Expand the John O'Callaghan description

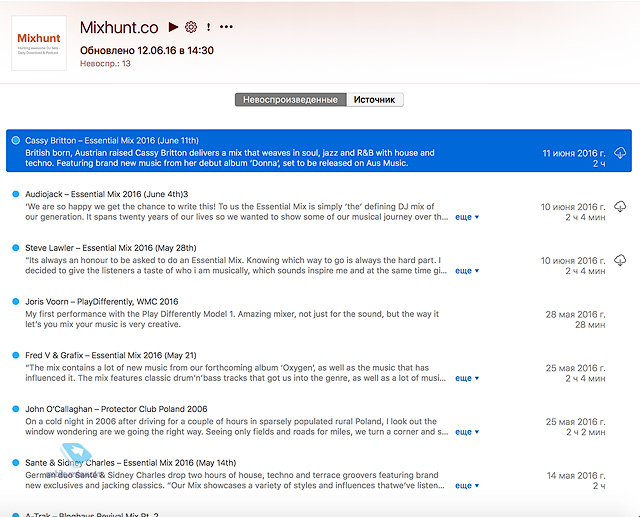[467, 432]
